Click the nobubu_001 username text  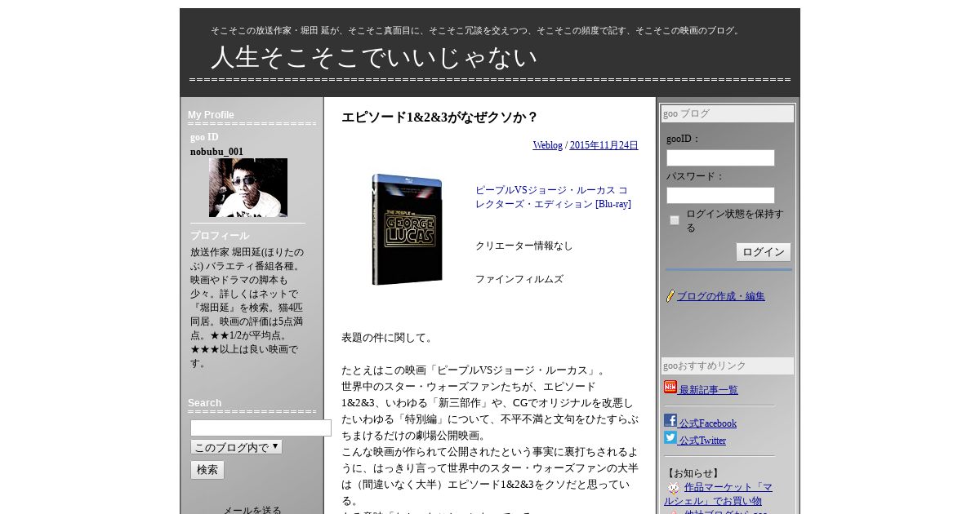tap(216, 152)
